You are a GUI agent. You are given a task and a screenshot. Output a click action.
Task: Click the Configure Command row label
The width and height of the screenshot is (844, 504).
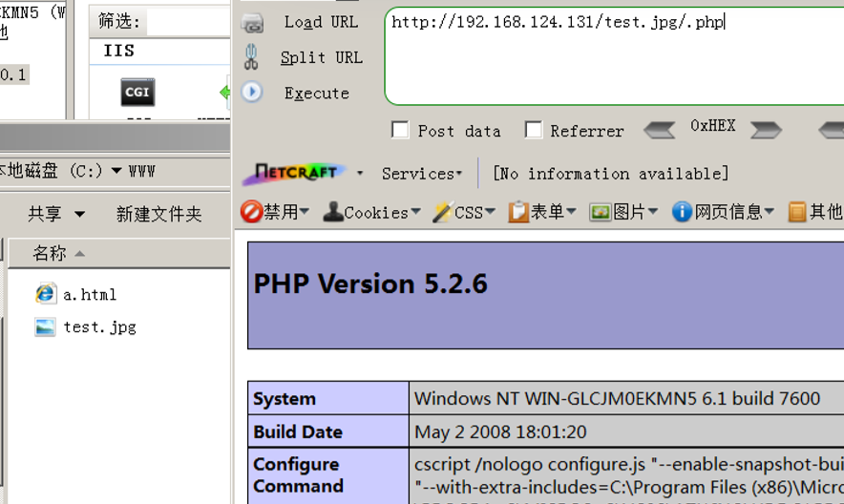(298, 475)
